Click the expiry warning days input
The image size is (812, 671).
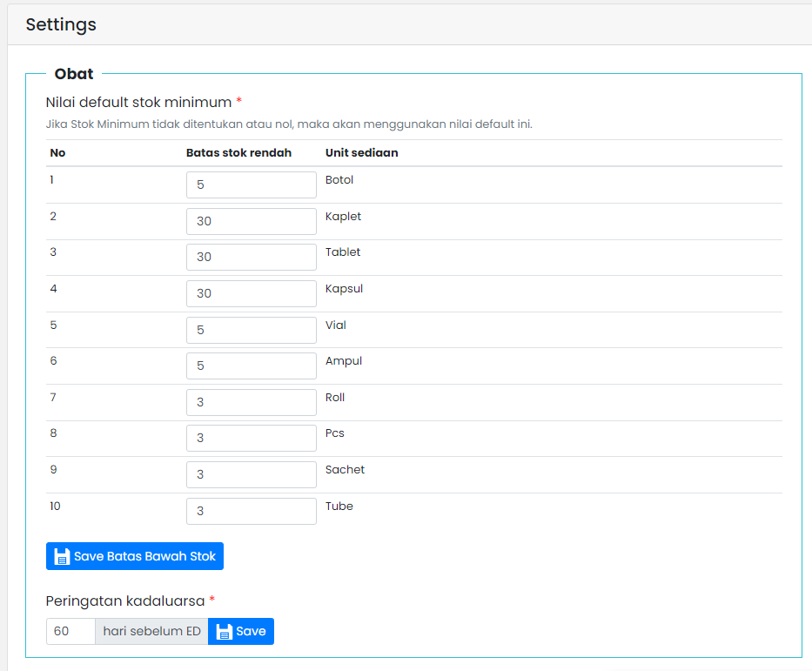click(70, 632)
